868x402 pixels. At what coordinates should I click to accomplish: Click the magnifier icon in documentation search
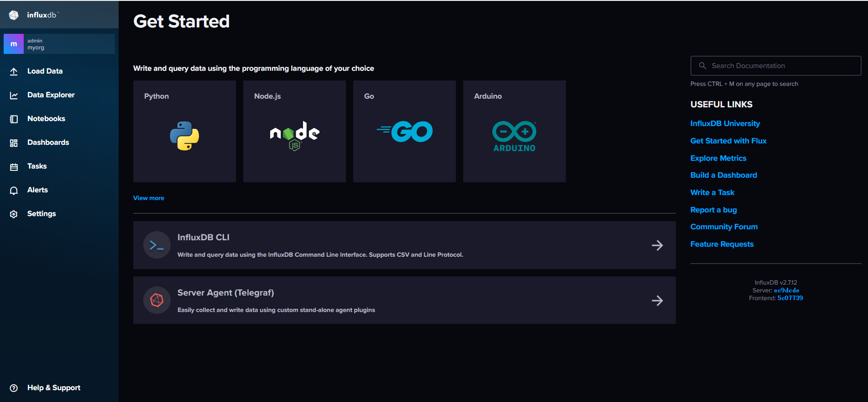click(x=702, y=66)
